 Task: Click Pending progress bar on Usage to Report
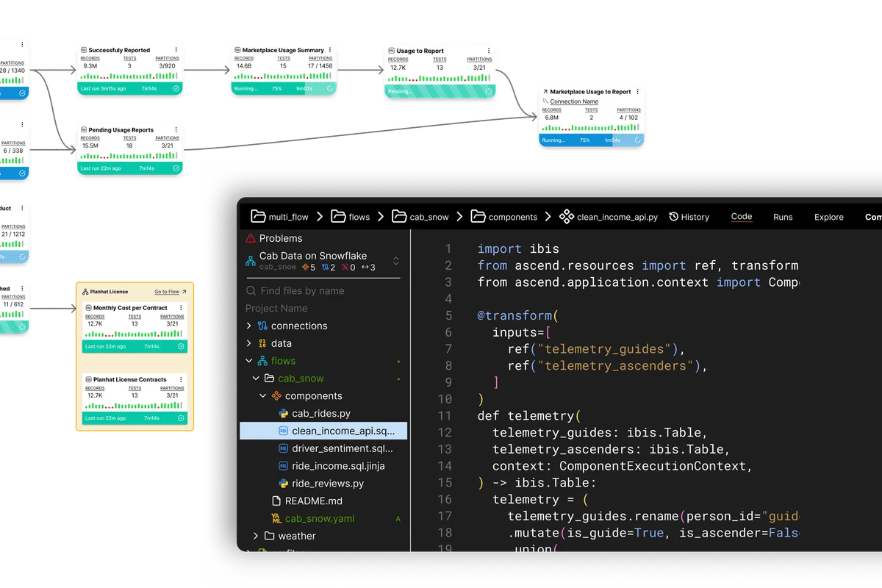[440, 91]
